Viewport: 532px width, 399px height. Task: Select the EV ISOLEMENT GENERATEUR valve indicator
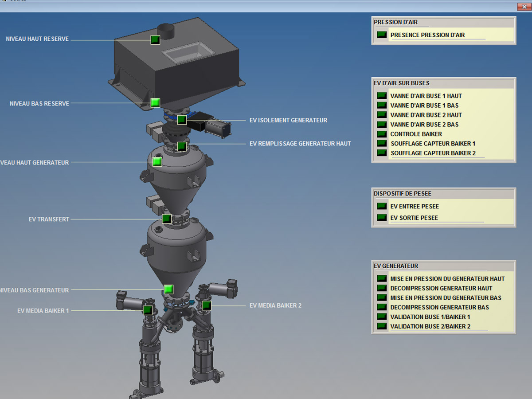[x=182, y=120]
